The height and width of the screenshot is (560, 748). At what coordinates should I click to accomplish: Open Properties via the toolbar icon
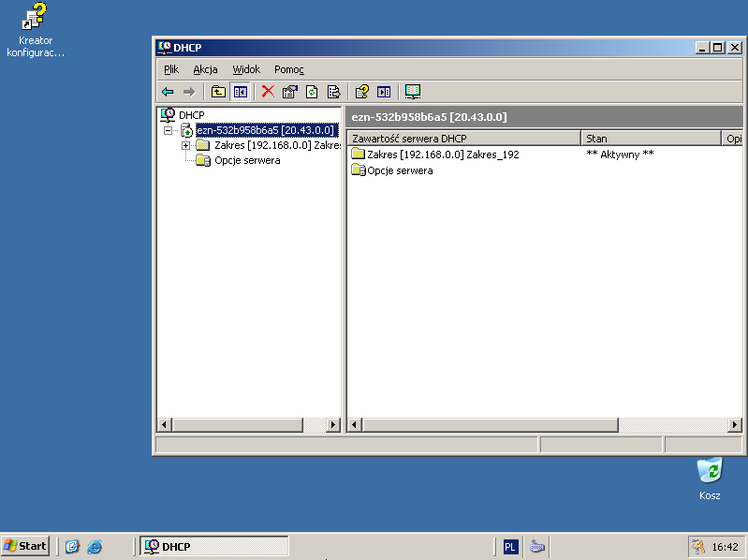[x=289, y=92]
